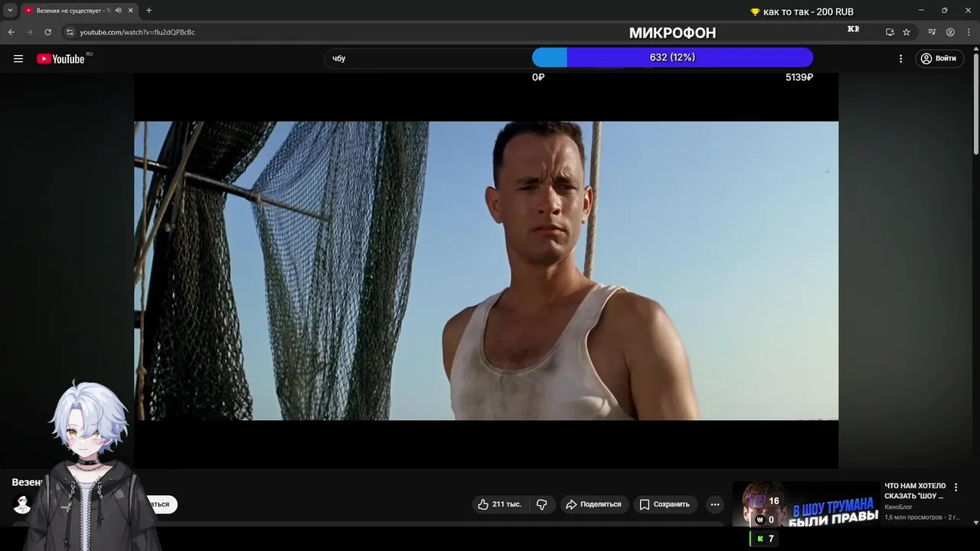Click the viewer counter showing 0
980x551 pixels.
click(x=765, y=520)
